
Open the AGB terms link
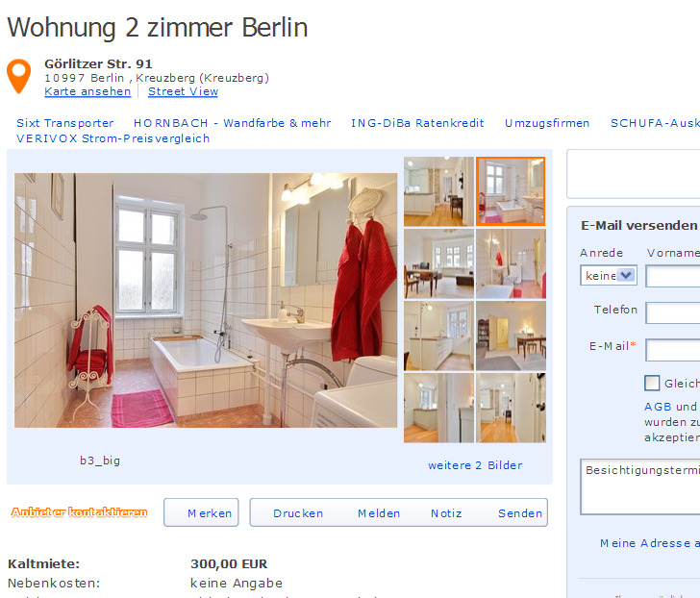(x=658, y=407)
